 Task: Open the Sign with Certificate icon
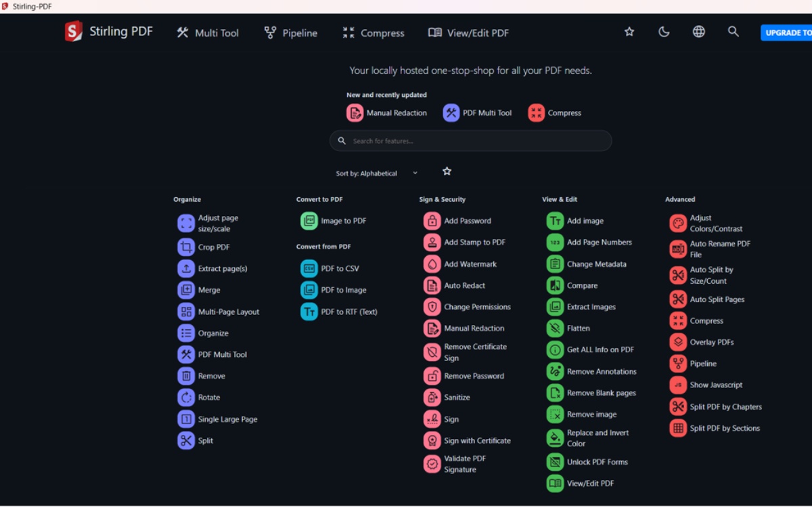[432, 440]
